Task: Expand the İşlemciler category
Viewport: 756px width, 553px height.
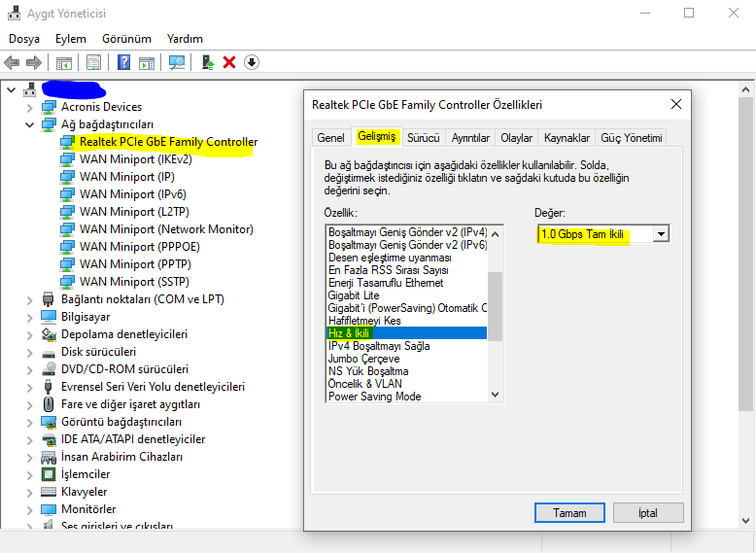Action: [30, 475]
